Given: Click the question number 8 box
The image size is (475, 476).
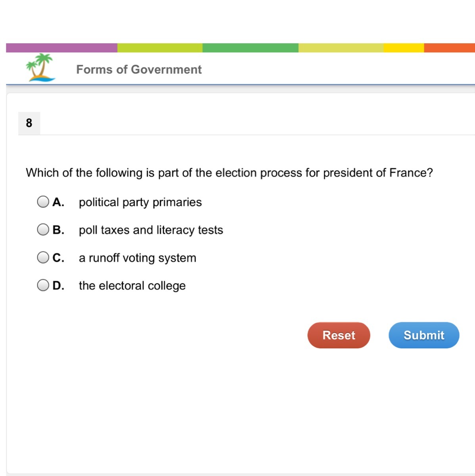Looking at the screenshot, I should (29, 123).
